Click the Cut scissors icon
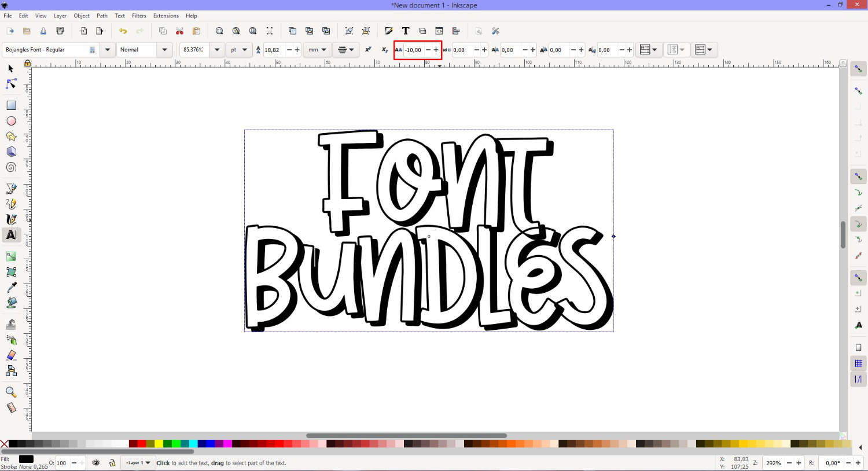This screenshot has height=471, width=868. [179, 31]
